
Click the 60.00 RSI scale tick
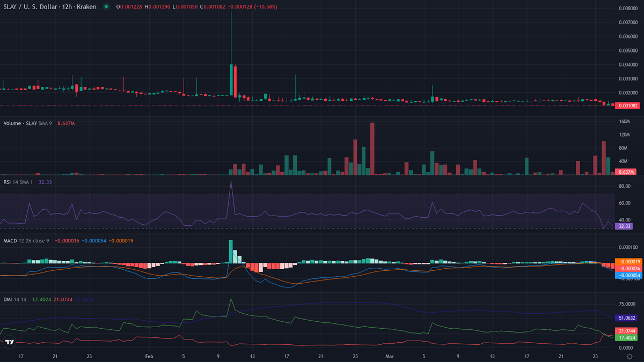click(624, 203)
